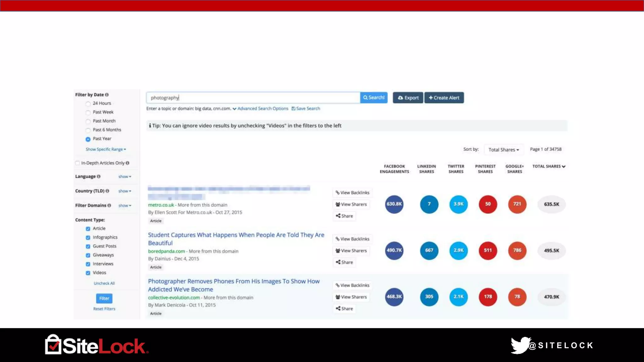Screen dimensions: 644x362
Task: Click the info icon beside Filter by Date
Action: pos(107,95)
